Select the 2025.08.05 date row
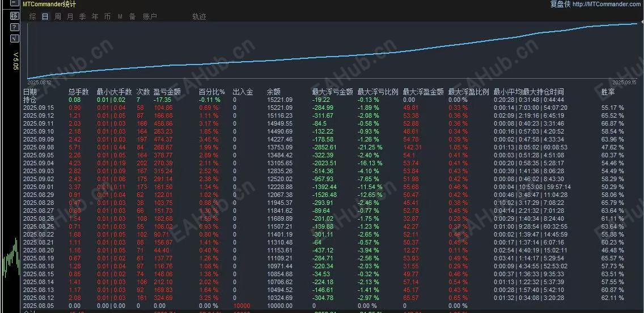 [x=38, y=306]
